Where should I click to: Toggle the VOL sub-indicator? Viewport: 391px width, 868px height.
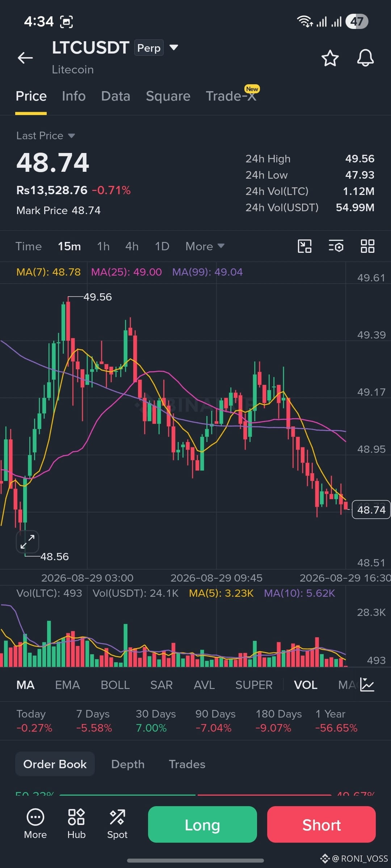306,685
